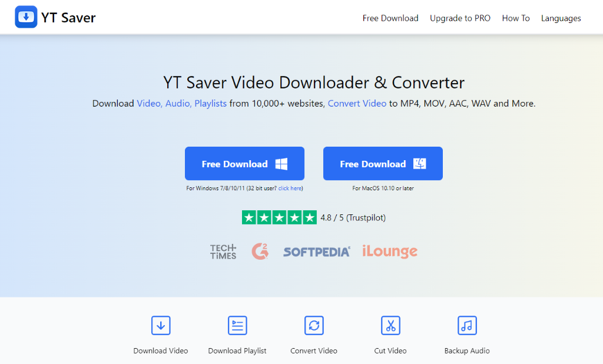Select the Download Video icon
The height and width of the screenshot is (364, 603).
click(x=161, y=326)
